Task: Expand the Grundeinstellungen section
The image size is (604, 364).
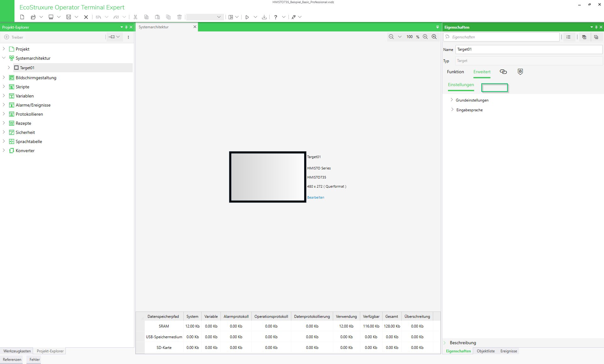Action: pyautogui.click(x=452, y=100)
